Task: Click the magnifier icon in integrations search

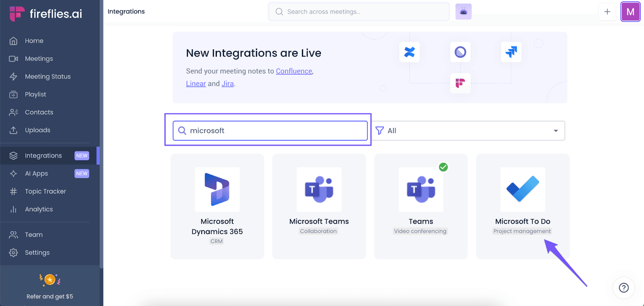Action: coord(182,131)
